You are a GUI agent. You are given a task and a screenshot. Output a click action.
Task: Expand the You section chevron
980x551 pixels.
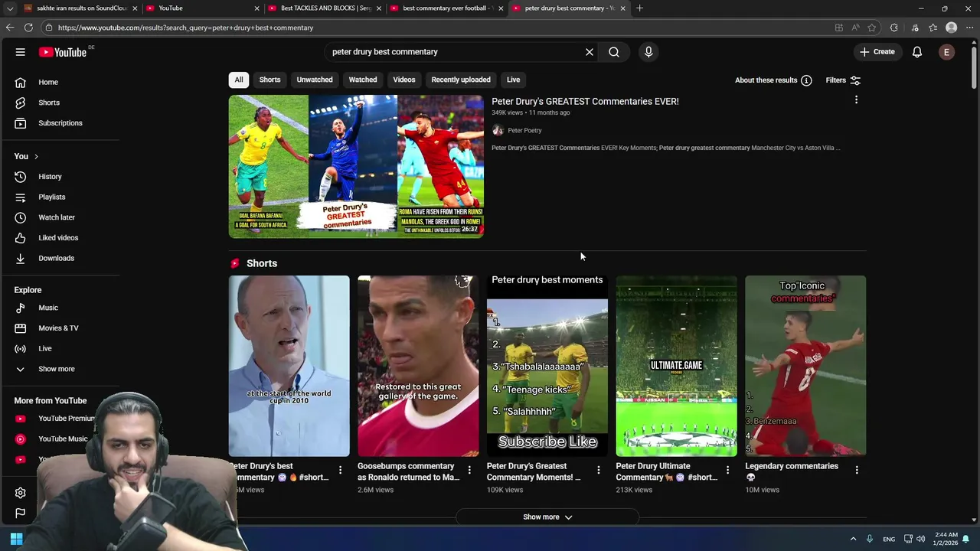click(x=36, y=157)
